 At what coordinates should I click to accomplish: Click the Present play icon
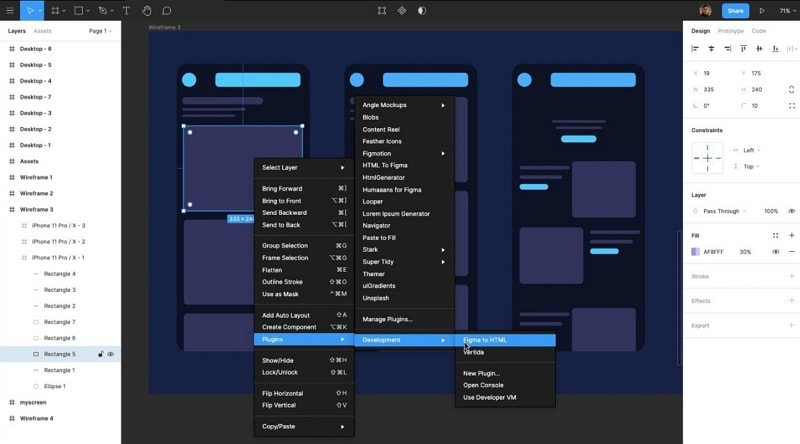coord(762,10)
